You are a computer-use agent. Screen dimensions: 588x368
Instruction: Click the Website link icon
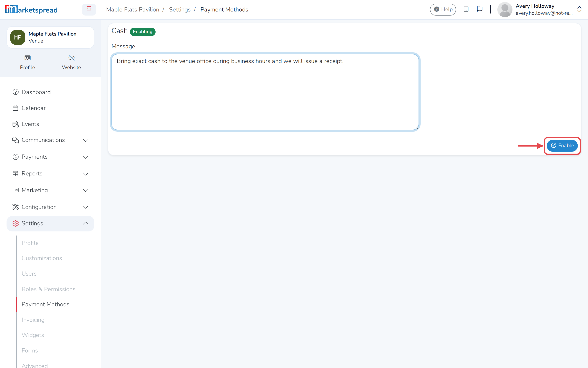(x=71, y=58)
